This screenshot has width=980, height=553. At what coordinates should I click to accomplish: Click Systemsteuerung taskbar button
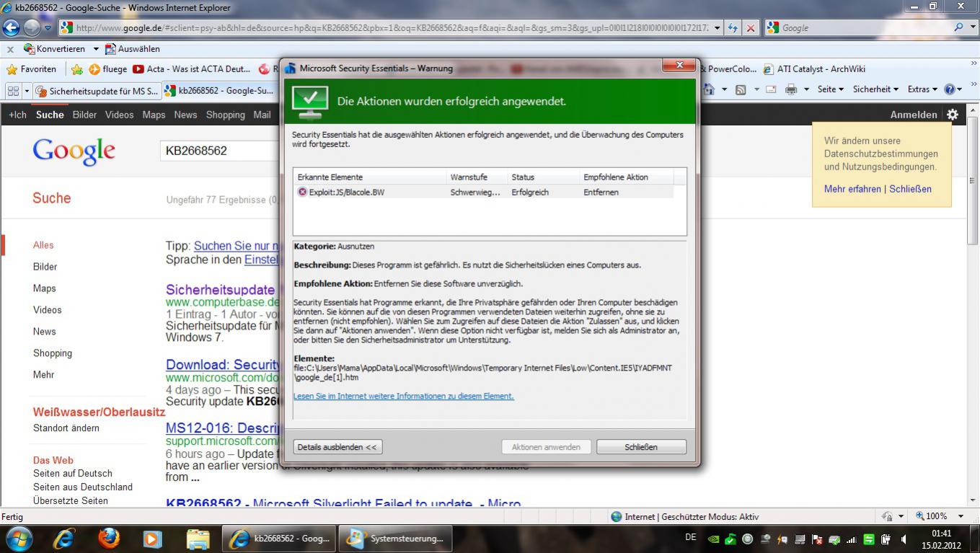coord(396,539)
